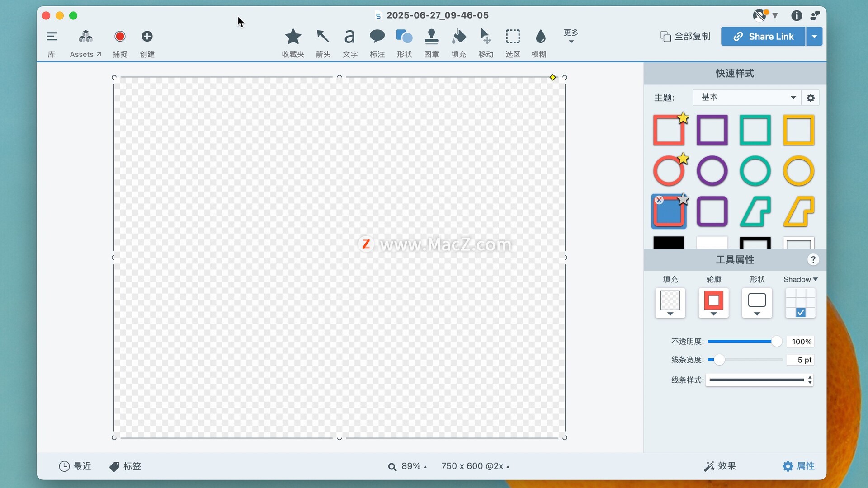Click the user account icon in title bar
The width and height of the screenshot is (868, 488).
pyautogui.click(x=815, y=16)
